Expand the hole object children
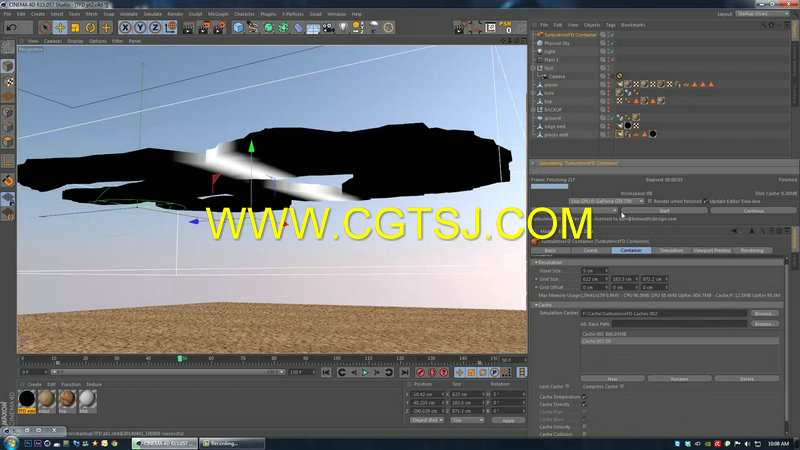The height and width of the screenshot is (450, 800). click(x=533, y=93)
